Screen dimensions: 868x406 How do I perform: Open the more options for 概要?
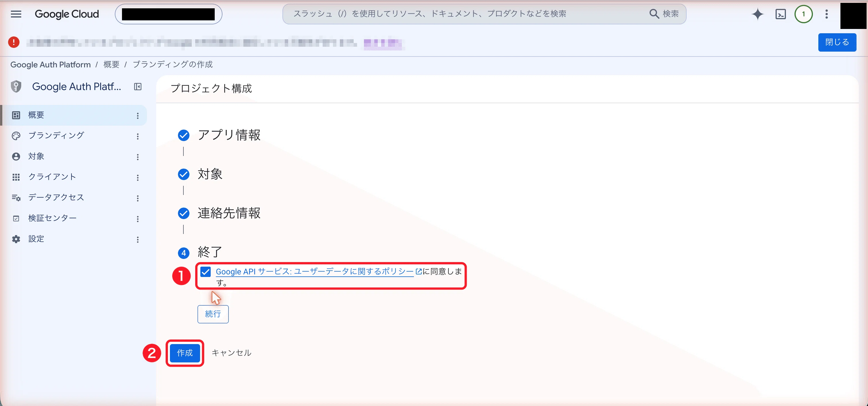click(137, 116)
